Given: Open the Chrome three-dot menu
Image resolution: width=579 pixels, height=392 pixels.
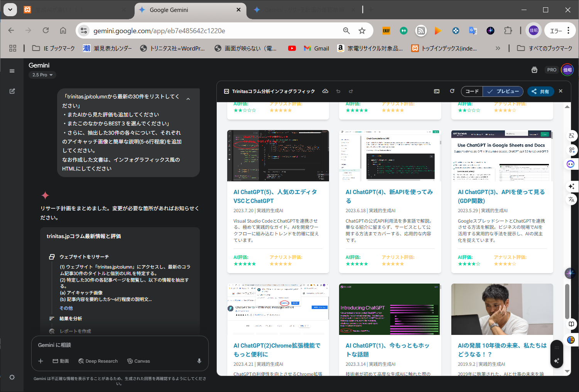Looking at the screenshot, I should [x=569, y=30].
